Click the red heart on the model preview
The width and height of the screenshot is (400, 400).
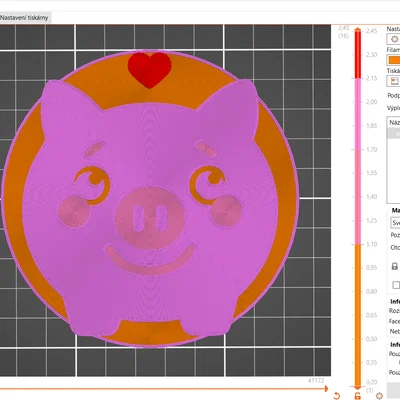click(x=150, y=70)
